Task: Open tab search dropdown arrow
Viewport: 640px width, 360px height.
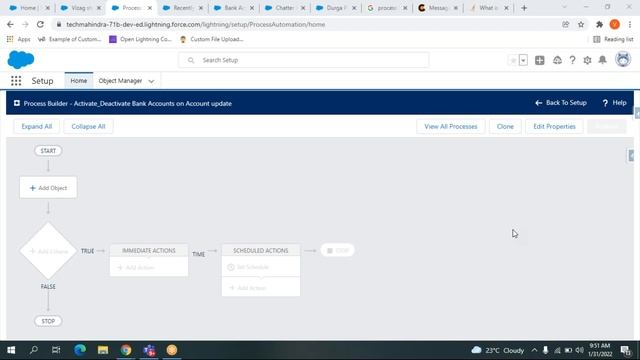Action: 564,7
